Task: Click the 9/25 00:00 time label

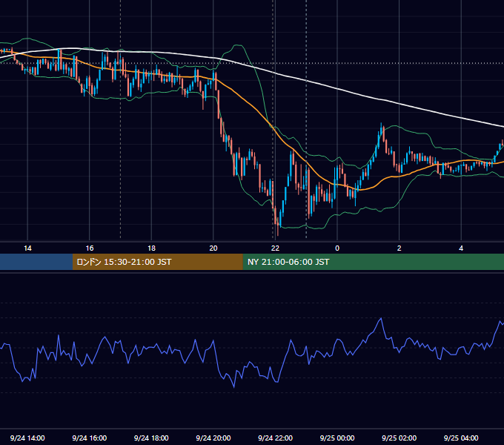Action: 337,438
